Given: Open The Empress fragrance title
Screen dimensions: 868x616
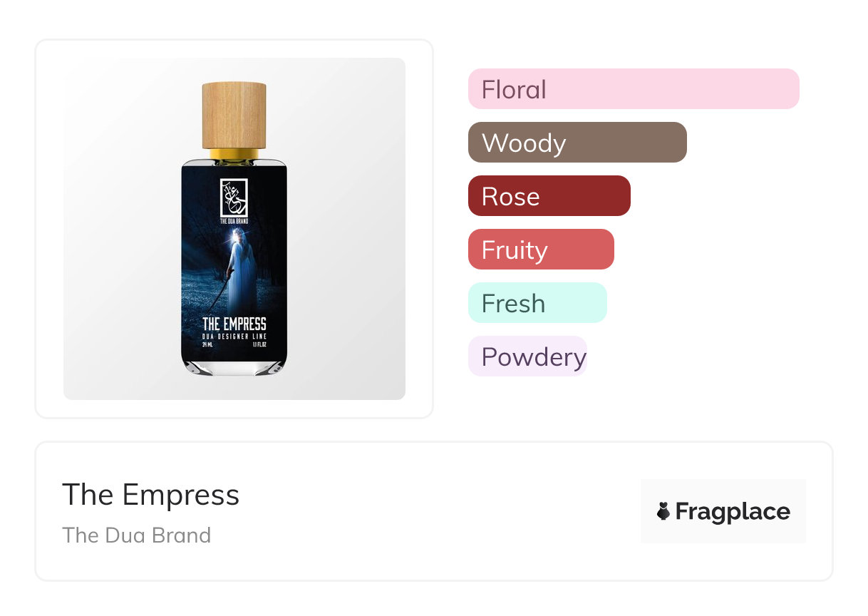Looking at the screenshot, I should (x=151, y=495).
